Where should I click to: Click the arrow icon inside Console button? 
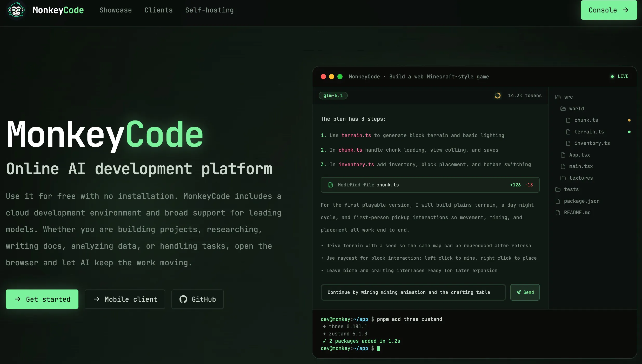626,10
